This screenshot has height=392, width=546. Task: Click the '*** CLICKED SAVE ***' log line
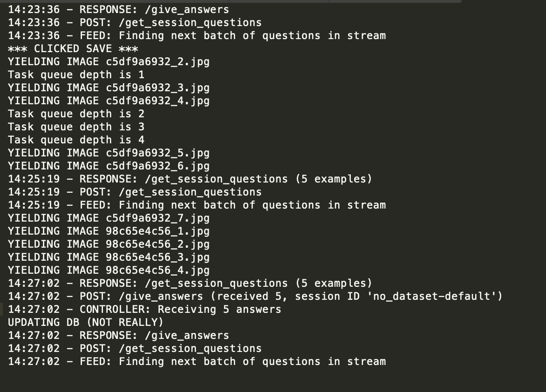[73, 49]
